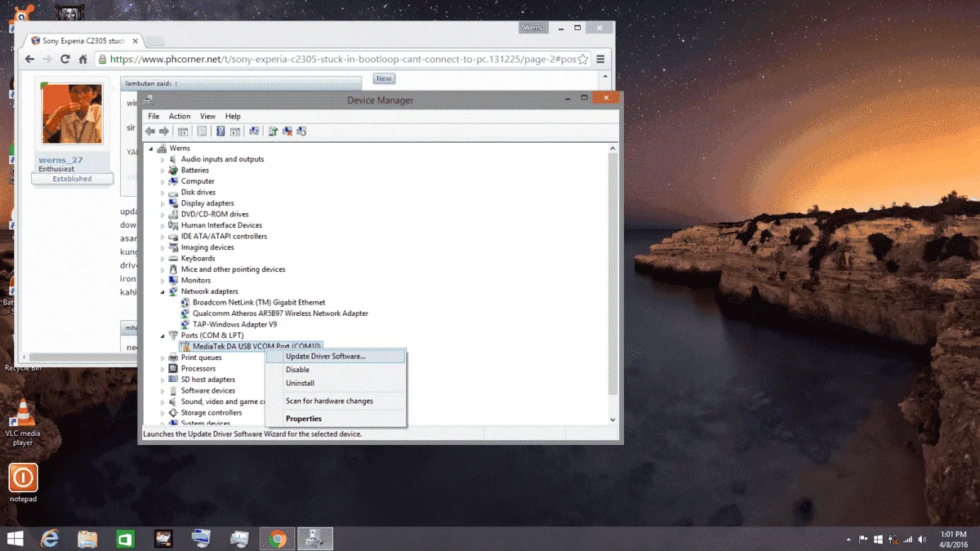Image resolution: width=980 pixels, height=551 pixels.
Task: Open Device Manager's View menu
Action: [x=207, y=116]
